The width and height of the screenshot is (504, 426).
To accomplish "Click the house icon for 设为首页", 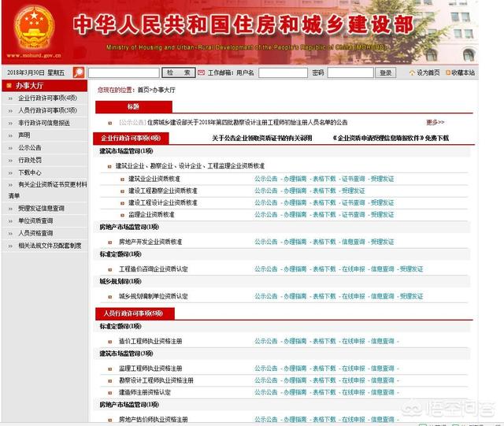I will (x=412, y=73).
